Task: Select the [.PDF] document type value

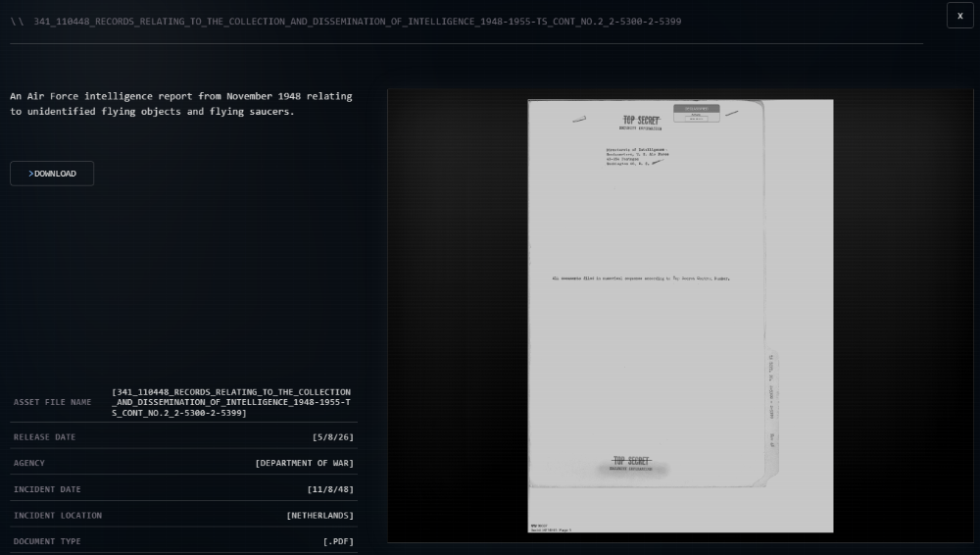Action: point(338,541)
